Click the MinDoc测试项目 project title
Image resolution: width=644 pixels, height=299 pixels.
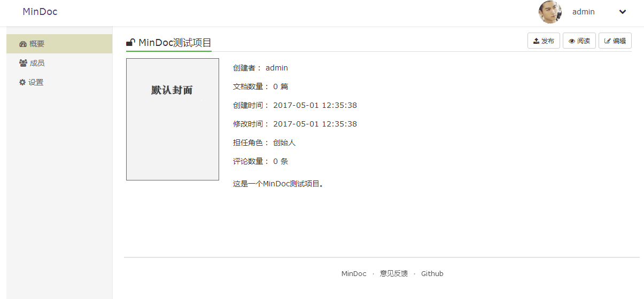(x=175, y=43)
